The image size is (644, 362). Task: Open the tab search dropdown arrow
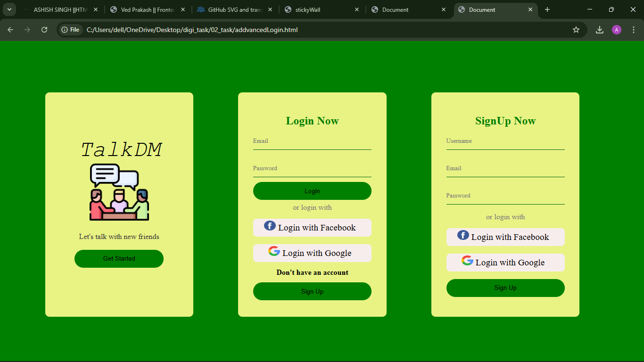click(9, 9)
